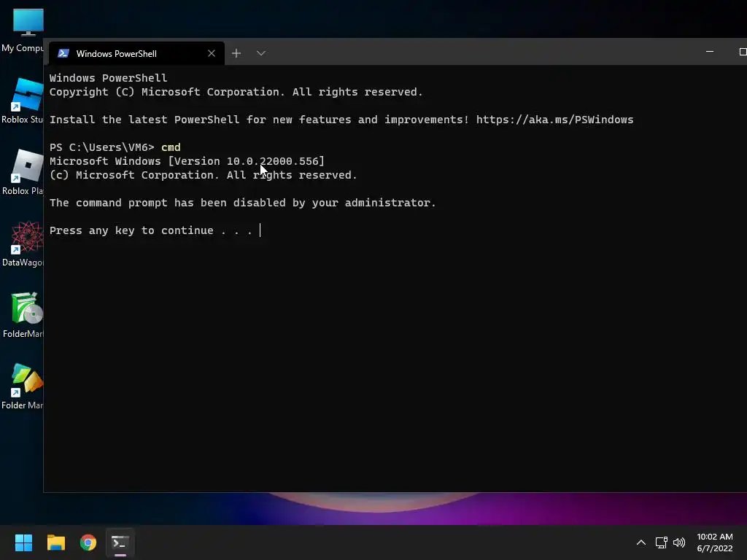Screen dimensions: 747x560
Task: Click the PowerShell icon in the tab
Action: pyautogui.click(x=63, y=53)
